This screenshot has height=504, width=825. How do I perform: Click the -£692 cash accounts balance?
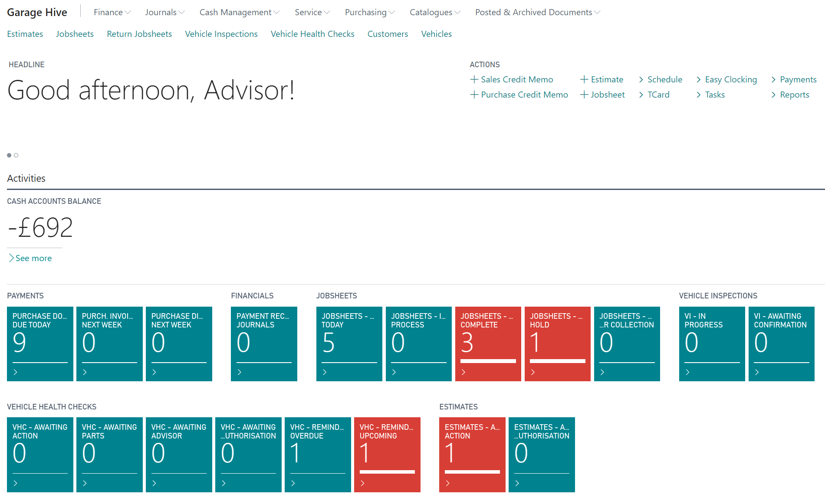tap(40, 228)
